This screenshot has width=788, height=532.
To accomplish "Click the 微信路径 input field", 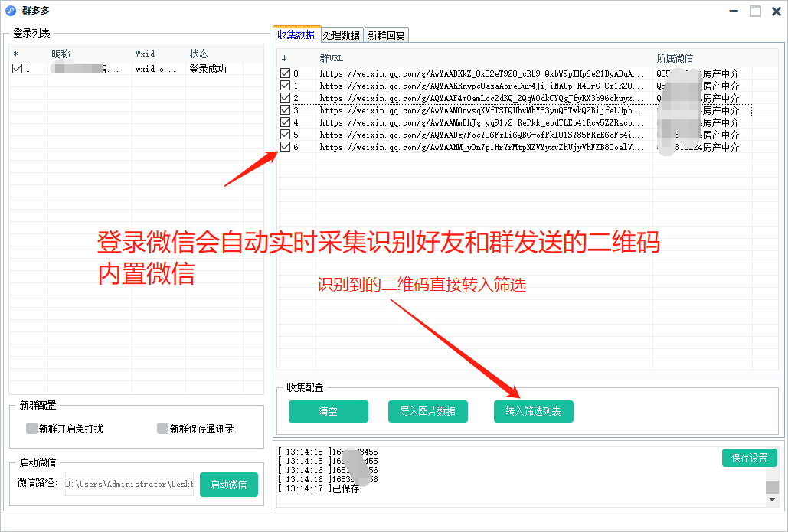I will point(129,484).
